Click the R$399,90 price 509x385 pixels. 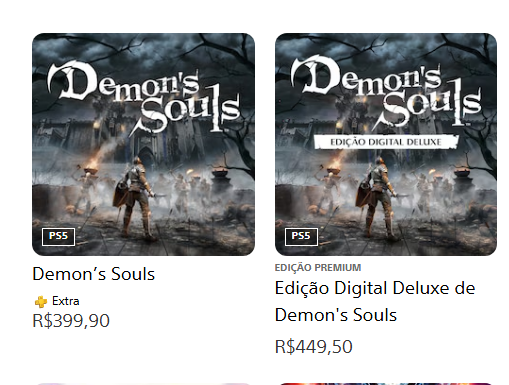pyautogui.click(x=71, y=321)
